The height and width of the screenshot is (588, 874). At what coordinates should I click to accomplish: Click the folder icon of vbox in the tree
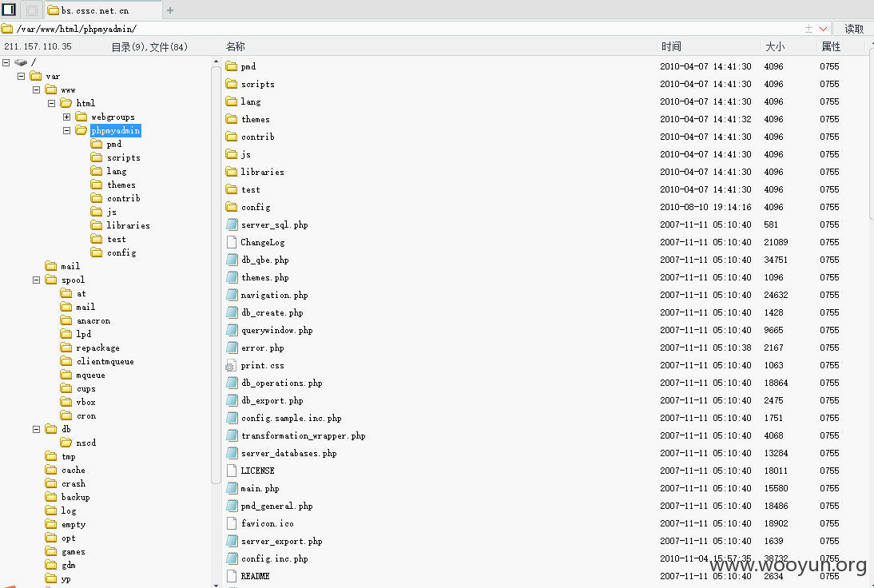pyautogui.click(x=66, y=402)
